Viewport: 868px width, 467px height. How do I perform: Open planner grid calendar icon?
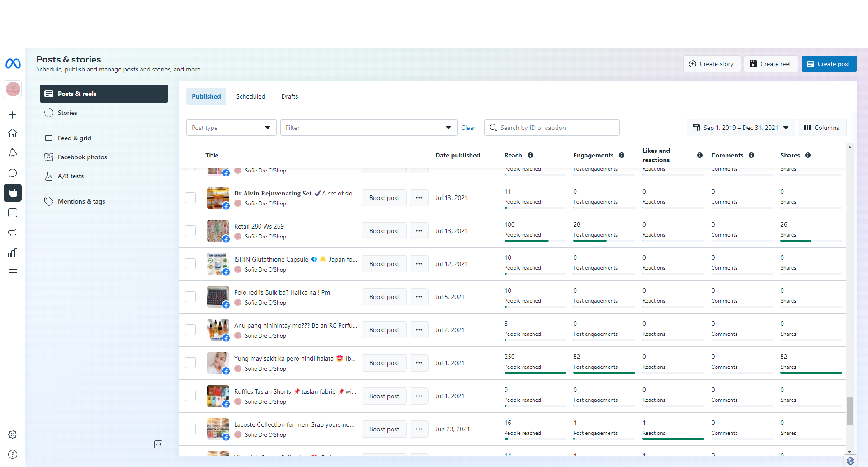(x=13, y=213)
